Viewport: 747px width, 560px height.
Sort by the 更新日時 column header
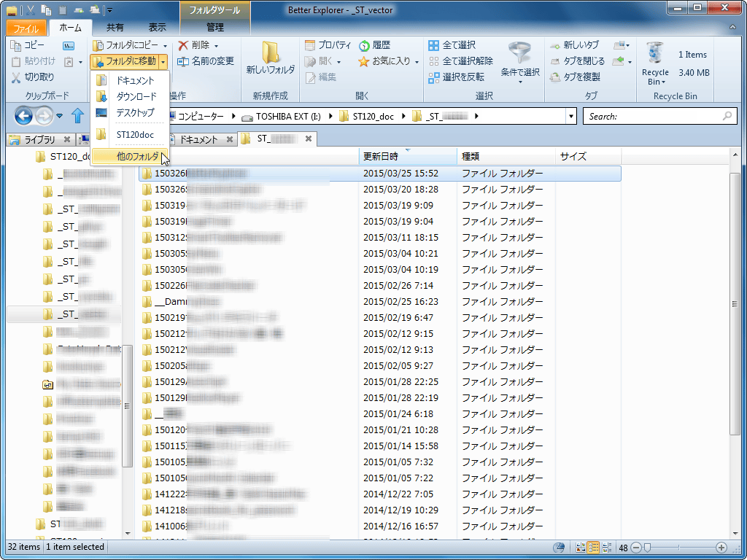[408, 156]
